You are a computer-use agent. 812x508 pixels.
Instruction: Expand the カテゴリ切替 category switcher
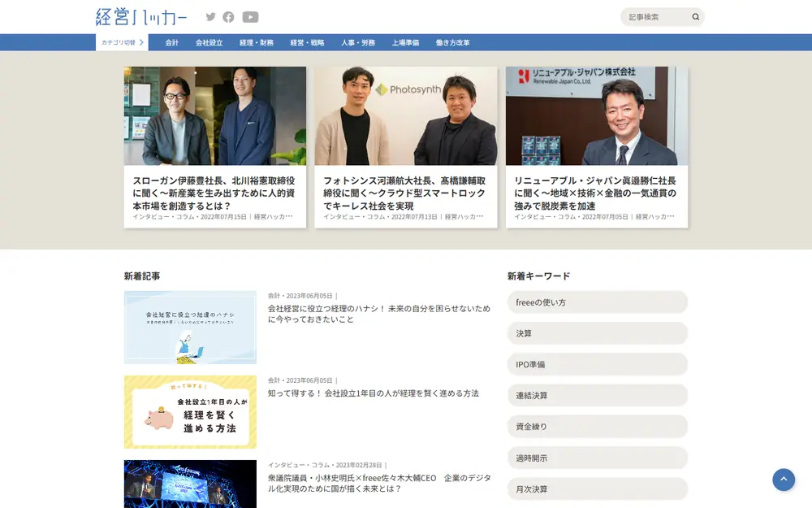pos(123,42)
